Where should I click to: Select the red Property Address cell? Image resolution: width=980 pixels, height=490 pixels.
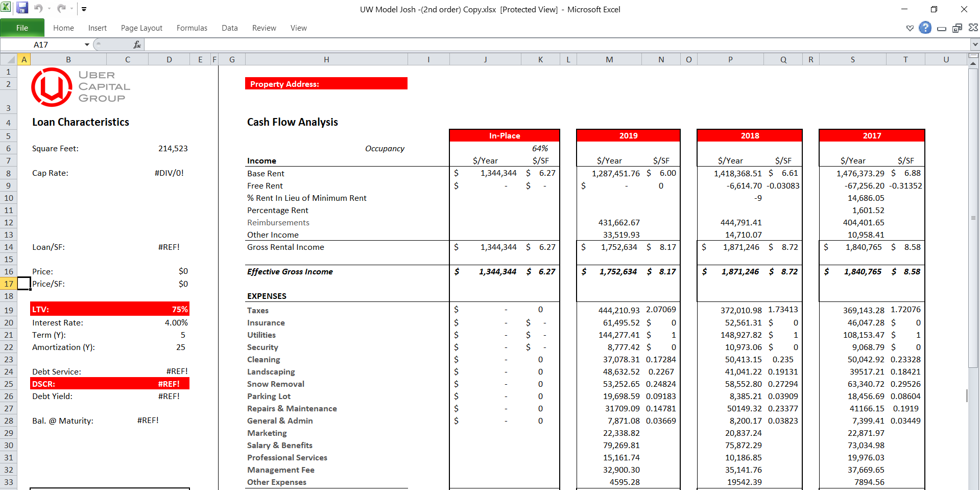[326, 83]
